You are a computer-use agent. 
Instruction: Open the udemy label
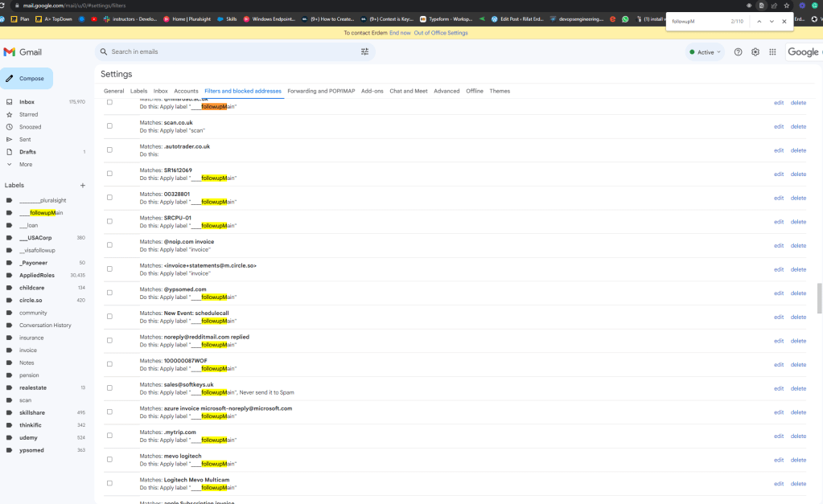(x=28, y=438)
